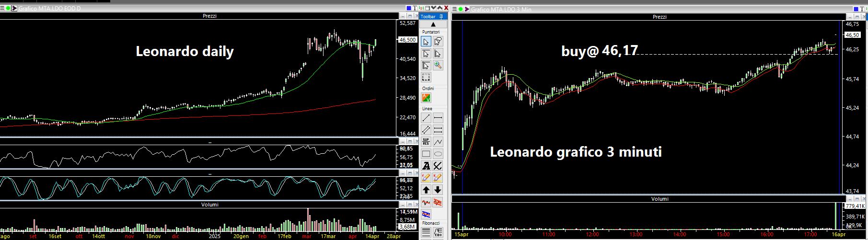
Task: Select the dashed rectangle selection tool
Action: click(426, 78)
